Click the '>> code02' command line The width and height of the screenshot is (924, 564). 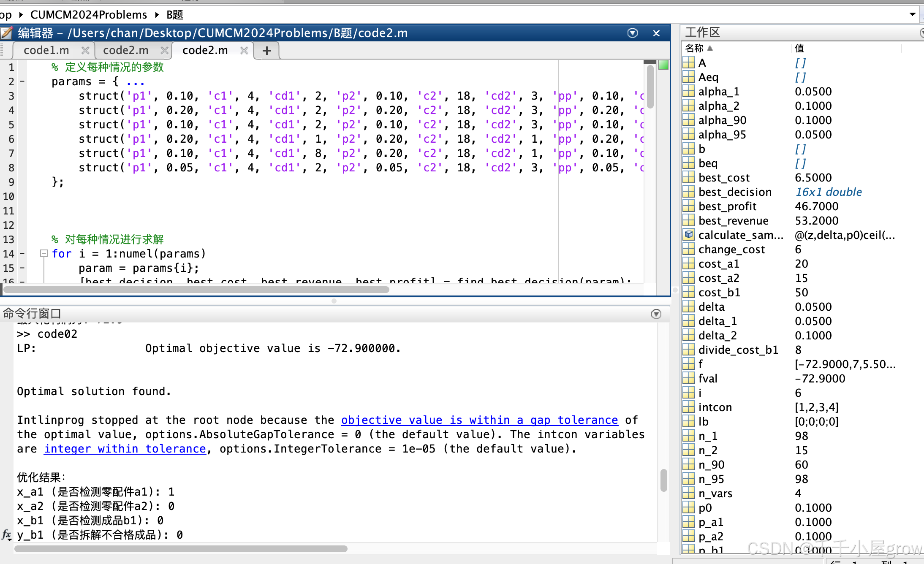[47, 334]
